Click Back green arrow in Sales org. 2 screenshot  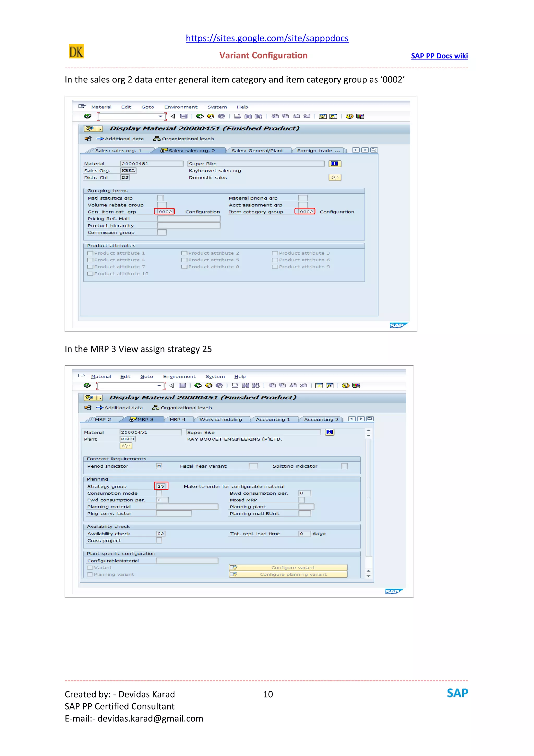(x=200, y=116)
